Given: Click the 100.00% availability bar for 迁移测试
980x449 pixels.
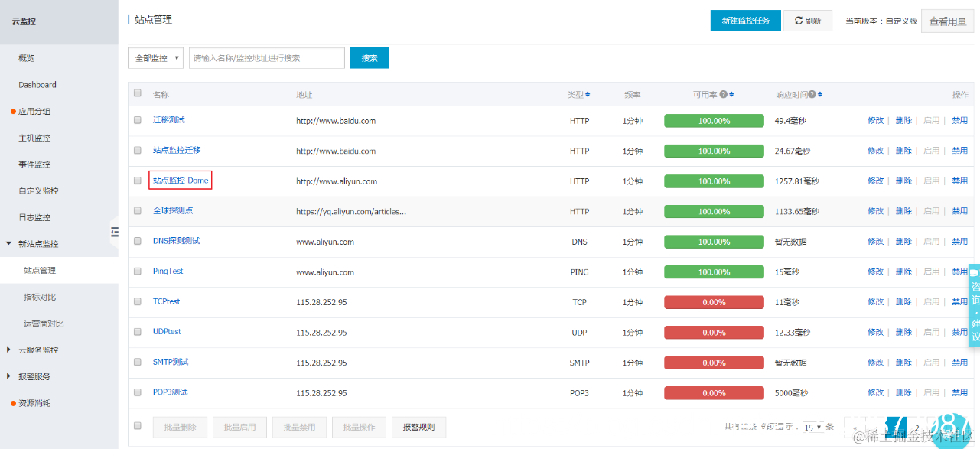Looking at the screenshot, I should (x=714, y=121).
